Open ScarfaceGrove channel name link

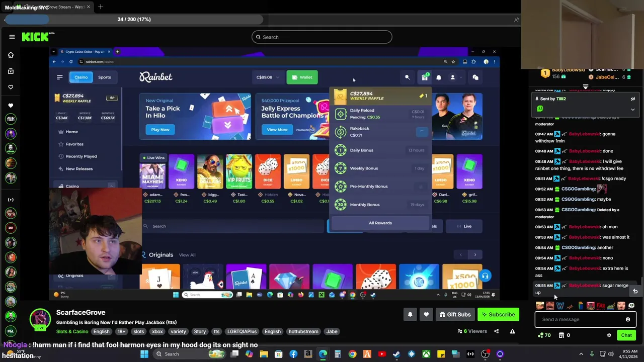coord(80,312)
